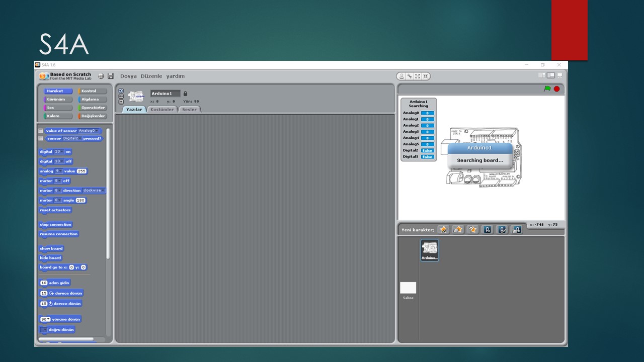This screenshot has width=644, height=362.
Task: Click the 255 value field in analog block
Action: pos(82,171)
